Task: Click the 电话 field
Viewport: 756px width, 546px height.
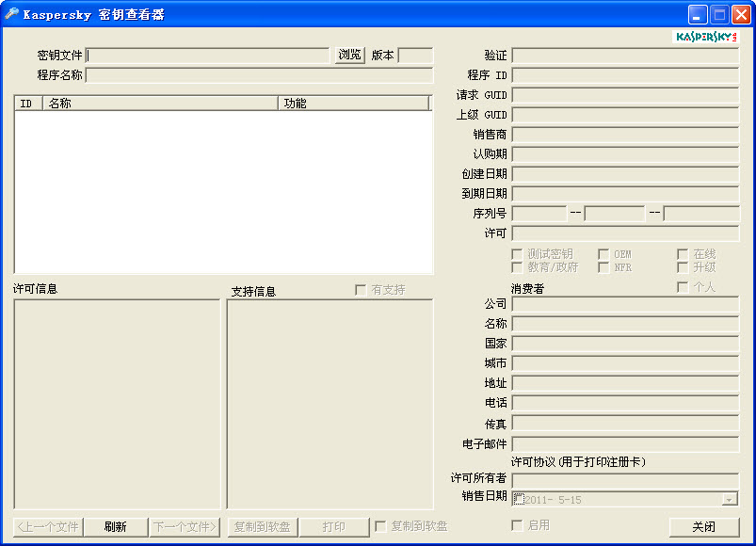Action: click(625, 403)
